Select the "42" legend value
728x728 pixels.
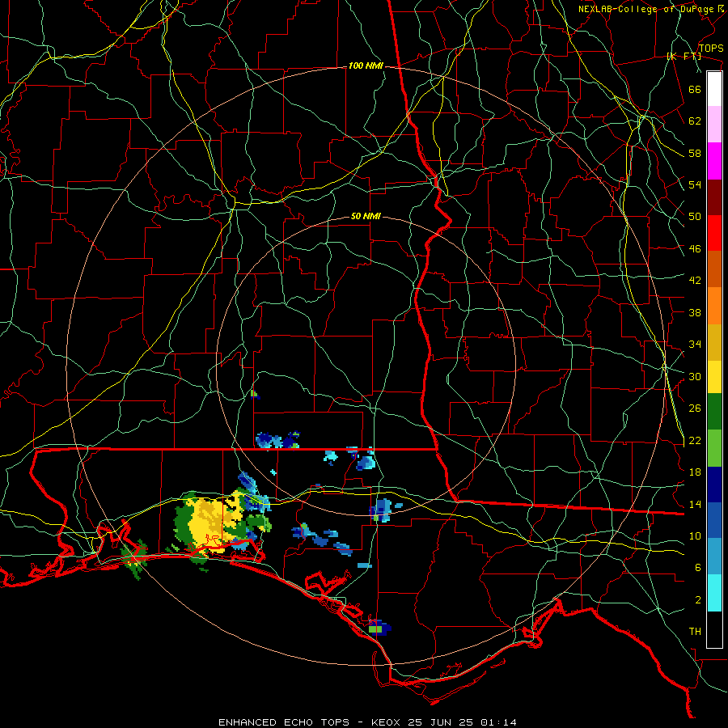[x=695, y=281]
